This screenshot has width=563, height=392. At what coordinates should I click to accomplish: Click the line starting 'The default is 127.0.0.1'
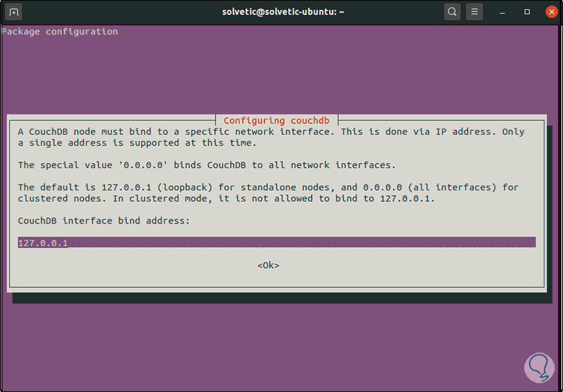pyautogui.click(x=268, y=188)
